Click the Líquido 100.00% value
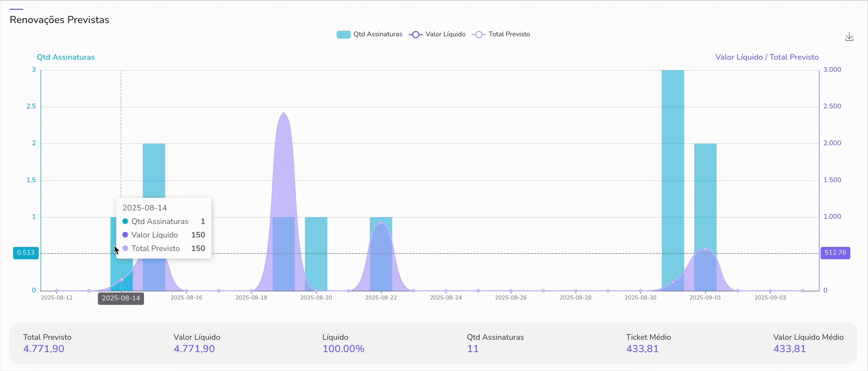 click(x=343, y=349)
